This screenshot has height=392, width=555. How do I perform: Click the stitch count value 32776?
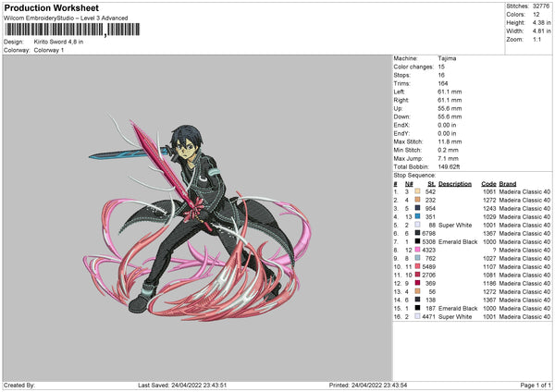click(x=541, y=6)
